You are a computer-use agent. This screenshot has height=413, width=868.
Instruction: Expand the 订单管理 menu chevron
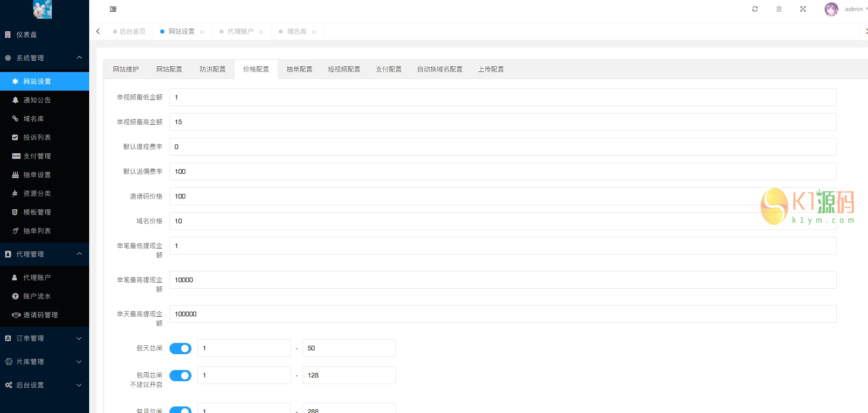(x=79, y=338)
